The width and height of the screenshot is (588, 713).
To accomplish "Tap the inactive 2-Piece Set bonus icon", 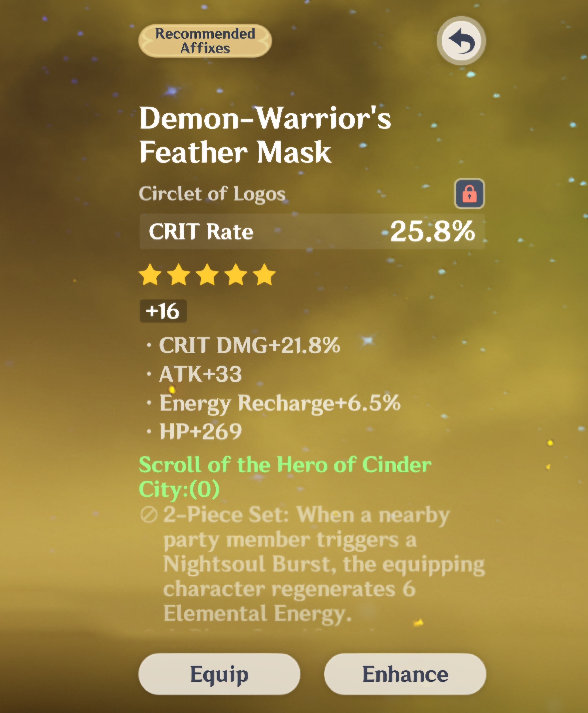I will 149,515.
